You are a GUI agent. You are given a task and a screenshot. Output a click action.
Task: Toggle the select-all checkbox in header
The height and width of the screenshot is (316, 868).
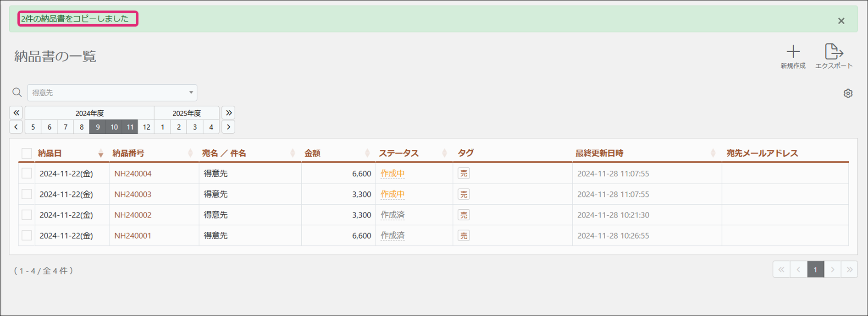click(27, 153)
